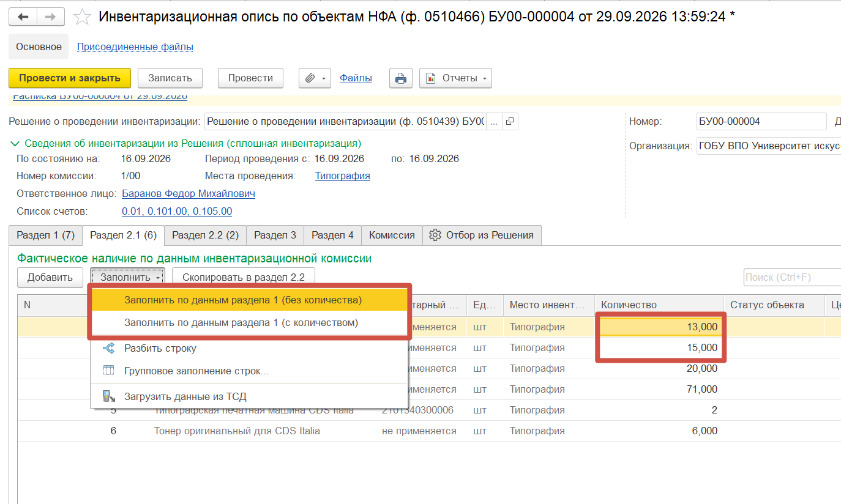Click the Поиск (Ctrl+F) search field
This screenshot has width=841, height=504.
pyautogui.click(x=792, y=277)
